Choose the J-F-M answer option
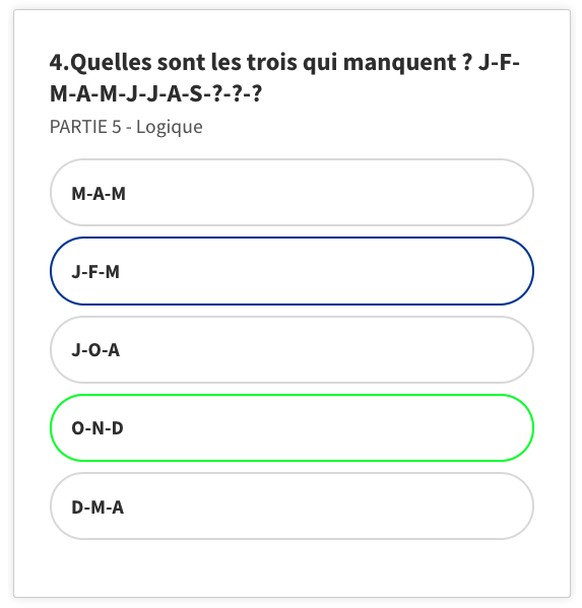Viewport: 582px width, 608px height. pos(292,271)
